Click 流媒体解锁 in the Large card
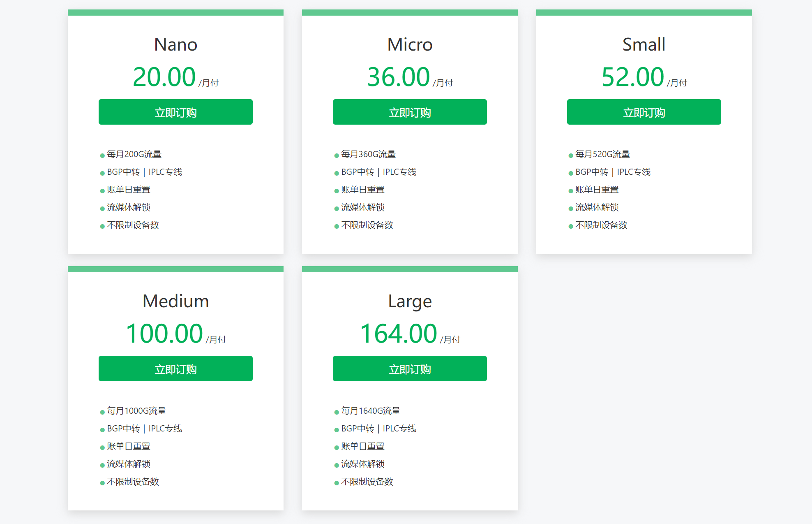This screenshot has height=524, width=812. [x=363, y=464]
